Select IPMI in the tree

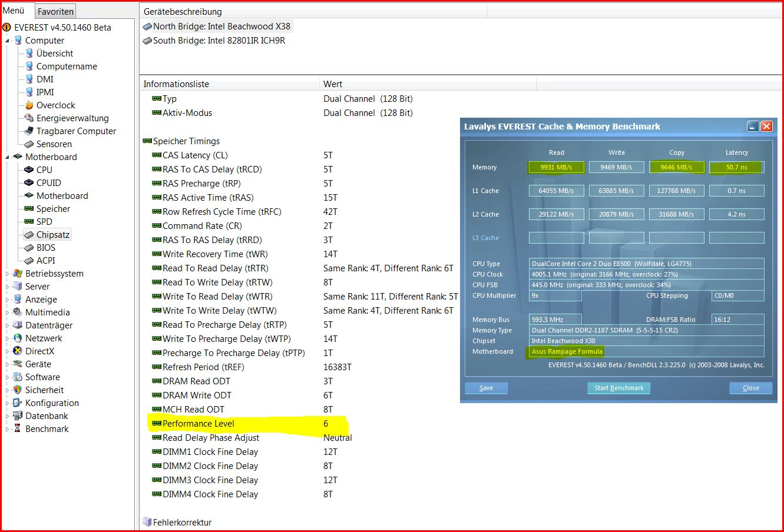pos(45,92)
